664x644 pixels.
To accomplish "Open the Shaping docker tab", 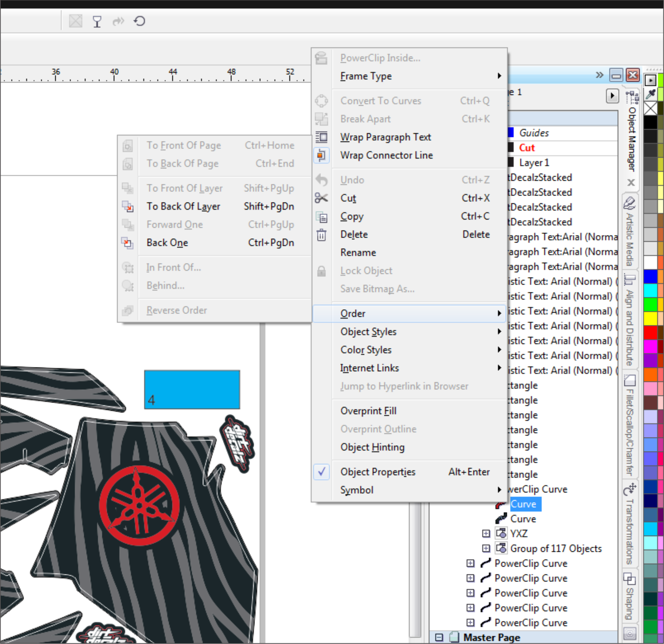I will coord(630,596).
